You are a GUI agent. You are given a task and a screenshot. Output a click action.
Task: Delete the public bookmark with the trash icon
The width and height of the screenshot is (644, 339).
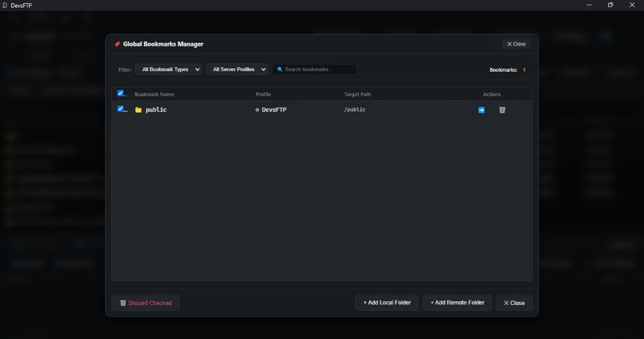click(502, 110)
